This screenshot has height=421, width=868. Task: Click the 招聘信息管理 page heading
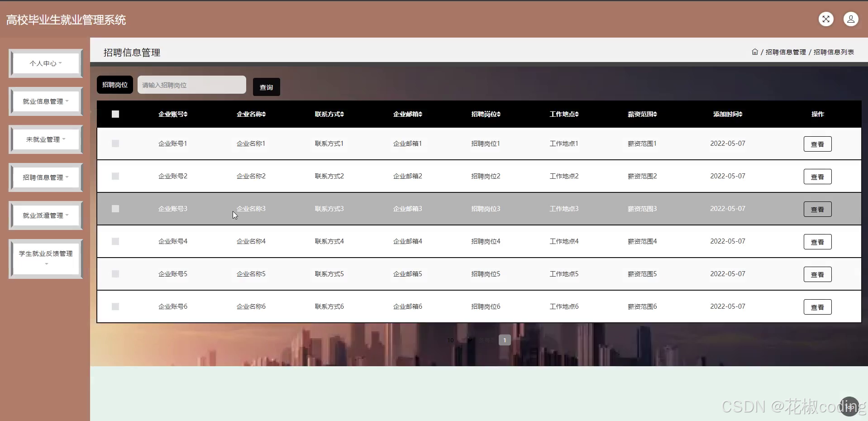132,53
